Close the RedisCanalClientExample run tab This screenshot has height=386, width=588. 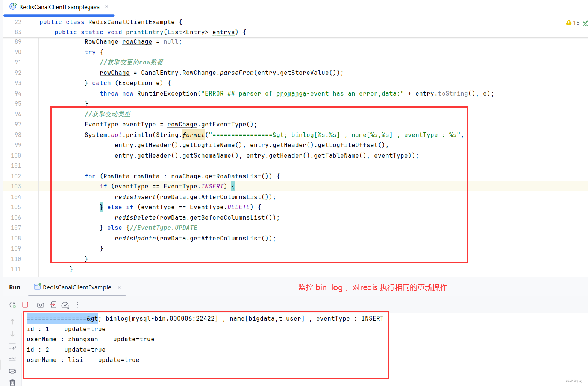pos(119,287)
